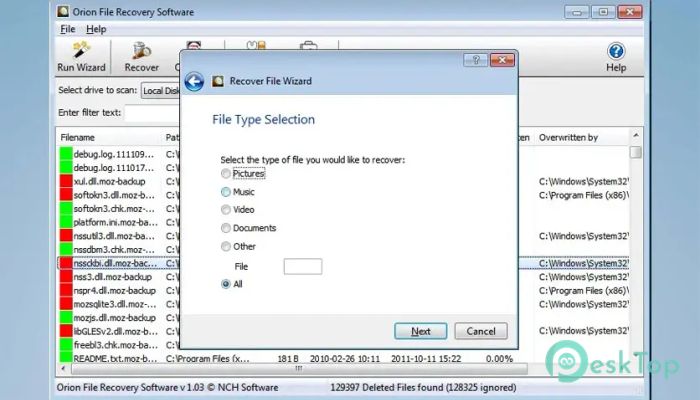Screen dimensions: 700x400
Task: Close the Recover File Wizard dialog
Action: click(x=502, y=60)
